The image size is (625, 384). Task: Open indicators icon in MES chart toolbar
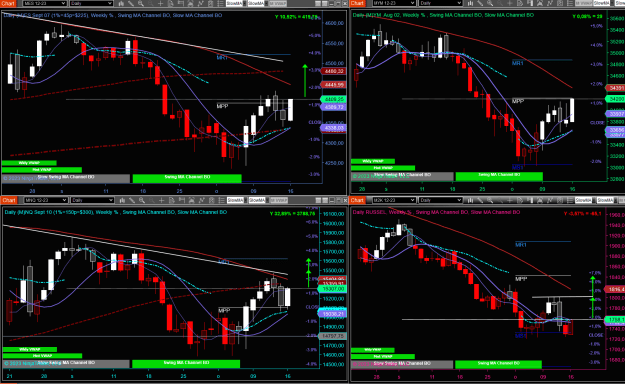tap(200, 3)
